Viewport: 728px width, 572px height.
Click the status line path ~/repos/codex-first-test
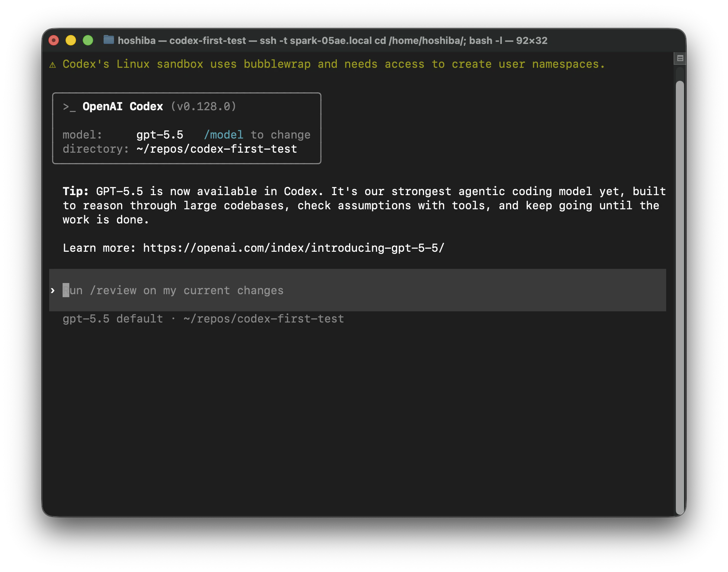[x=264, y=319]
